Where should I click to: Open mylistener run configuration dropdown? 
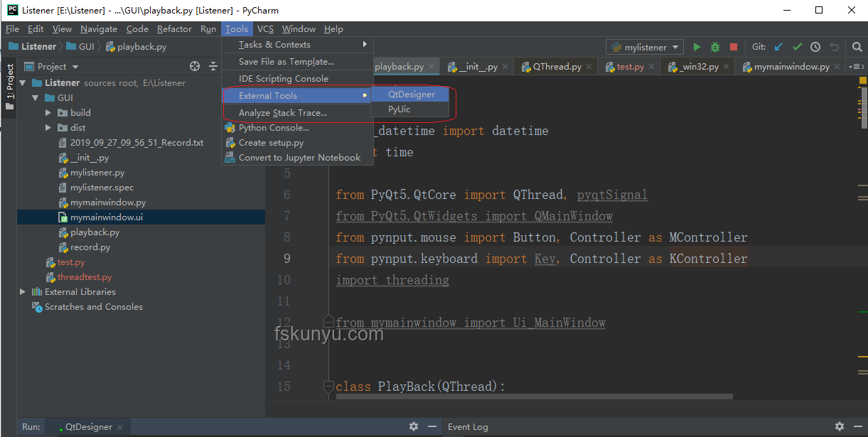(645, 47)
